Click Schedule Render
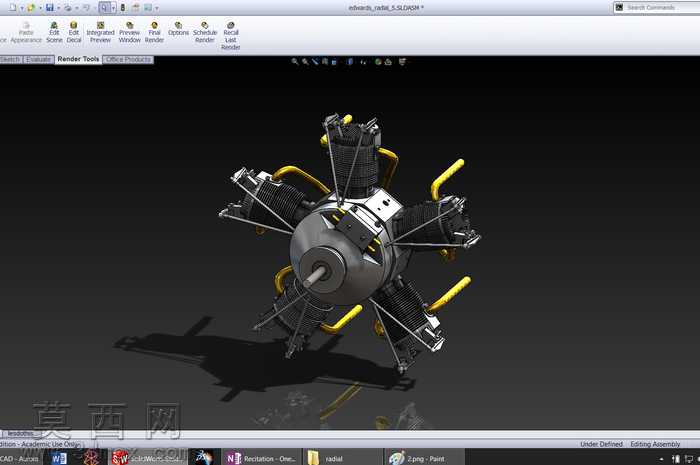The height and width of the screenshot is (465, 700). tap(205, 33)
